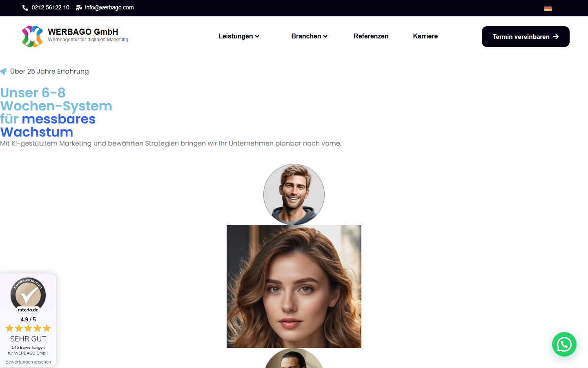Click the rocket icon beside experience text
Screen dimensions: 588x368
coord(3,72)
